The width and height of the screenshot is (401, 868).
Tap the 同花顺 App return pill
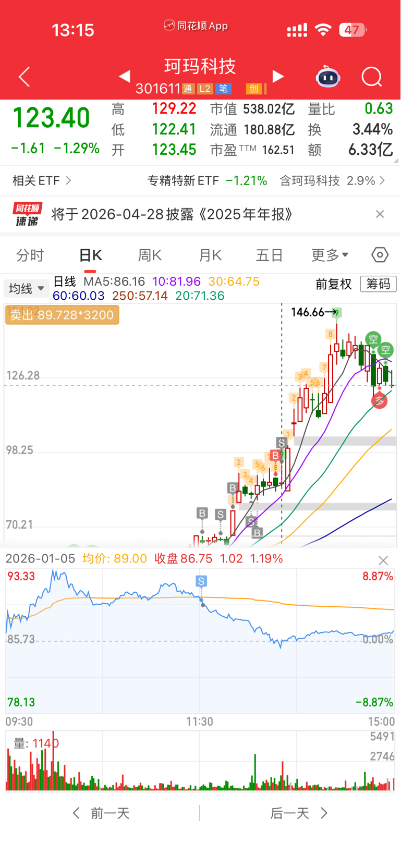pos(196,26)
